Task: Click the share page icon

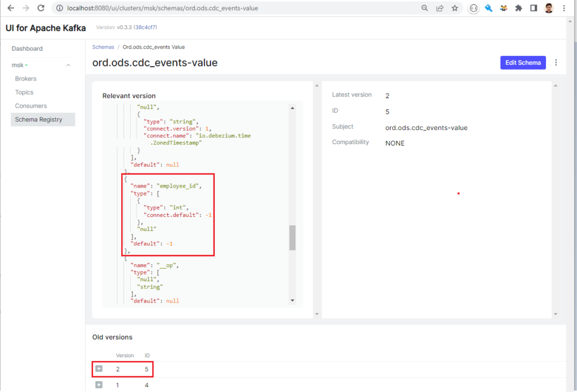Action: coord(440,8)
